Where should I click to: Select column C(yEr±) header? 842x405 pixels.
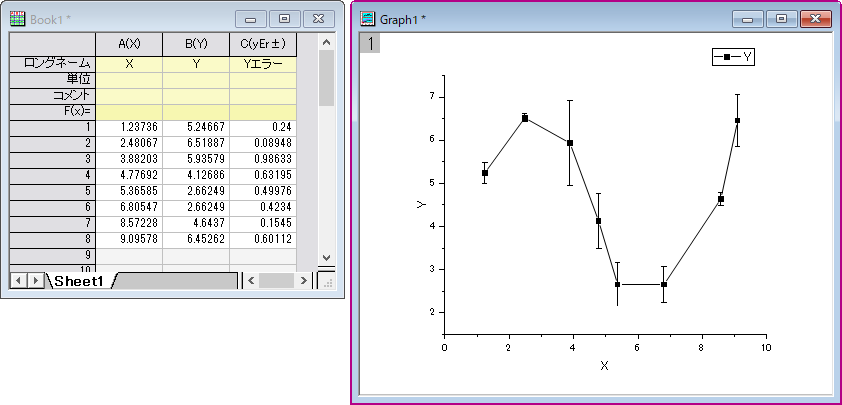[x=263, y=43]
